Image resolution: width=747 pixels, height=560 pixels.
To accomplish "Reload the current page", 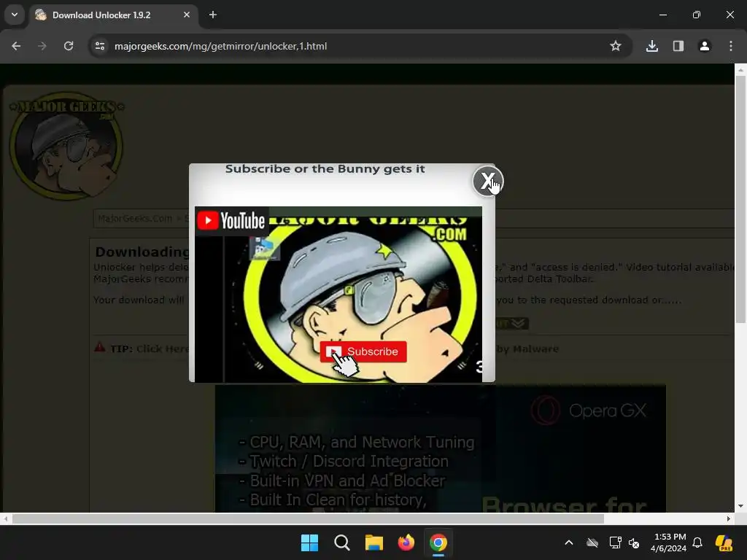I will (x=69, y=46).
